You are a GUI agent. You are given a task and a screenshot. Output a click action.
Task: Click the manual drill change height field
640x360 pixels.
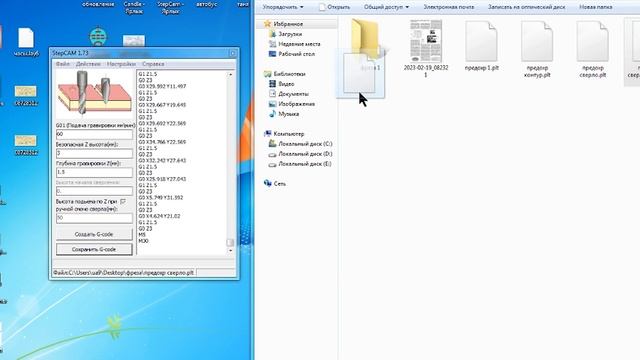94,218
